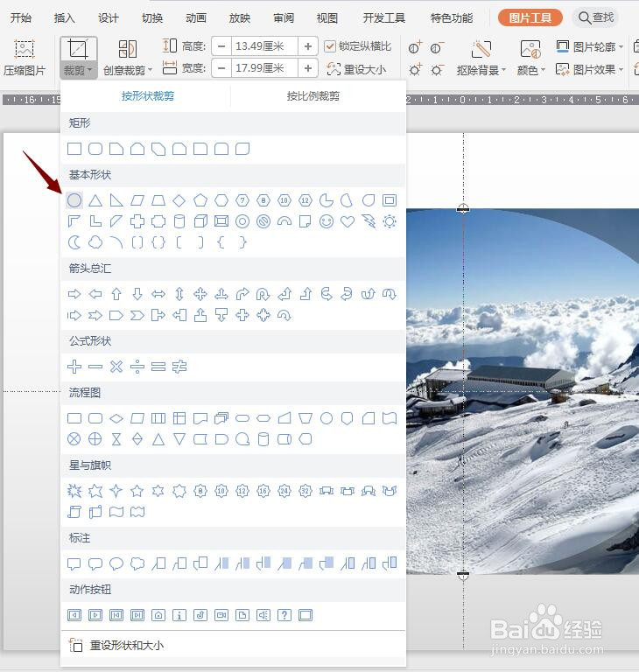The image size is (639, 672).
Task: Select the plus sign formula shape
Action: (74, 367)
